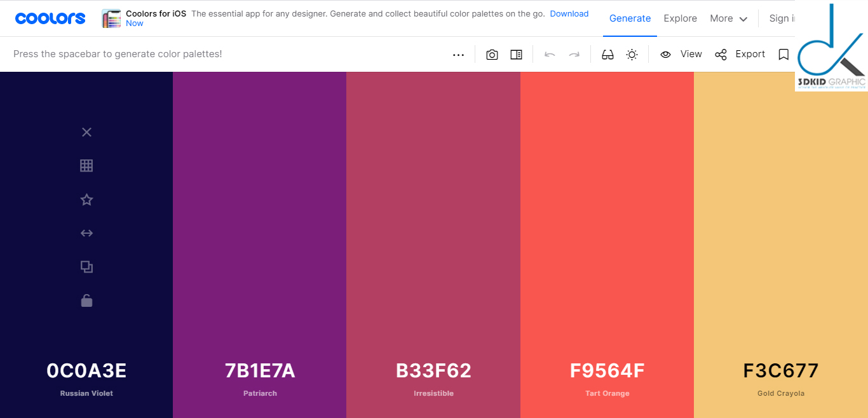Click the undo arrow in toolbar
The height and width of the screenshot is (418, 868).
point(550,55)
